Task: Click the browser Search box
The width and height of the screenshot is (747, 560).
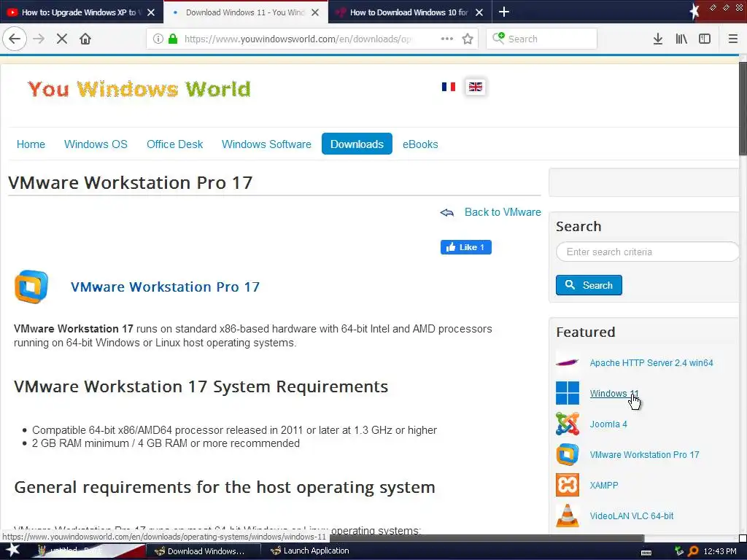Action: pos(541,39)
